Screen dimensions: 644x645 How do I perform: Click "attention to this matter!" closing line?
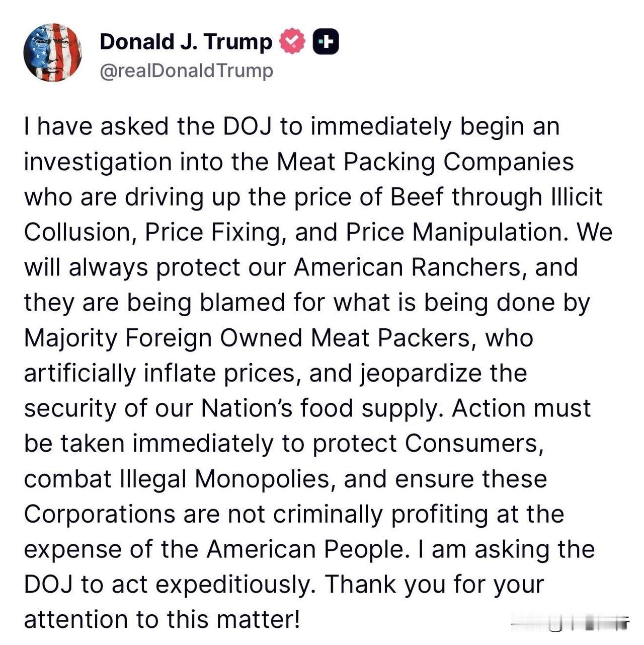coord(162,620)
